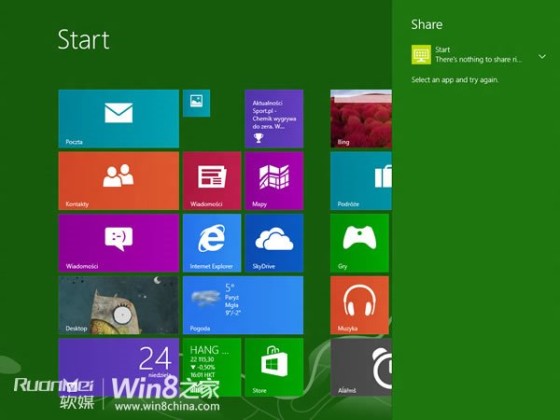Open the Gry Xbox games tile
The width and height of the screenshot is (560, 420).
click(x=360, y=243)
